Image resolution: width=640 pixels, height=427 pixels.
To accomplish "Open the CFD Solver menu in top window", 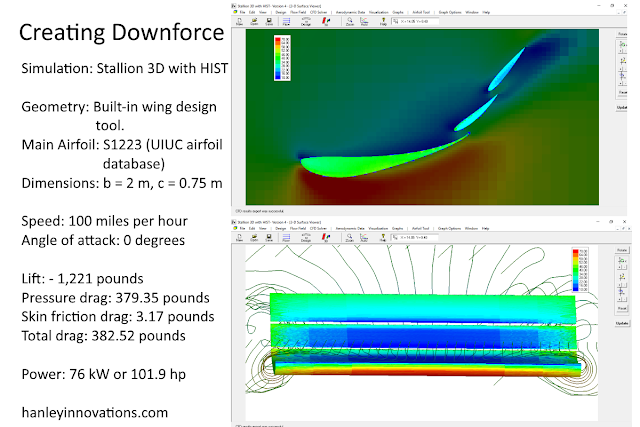I will coord(318,12).
